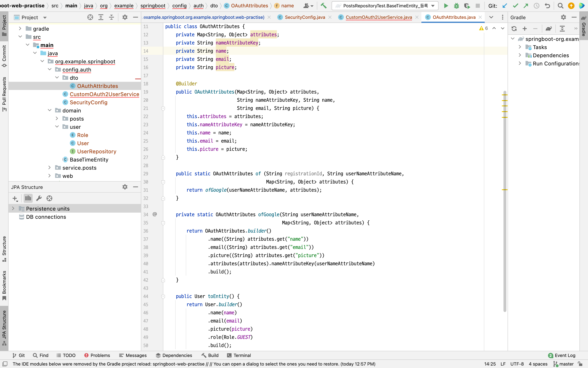Image resolution: width=588 pixels, height=368 pixels.
Task: Toggle the read-only lock in the status bar
Action: [580, 364]
